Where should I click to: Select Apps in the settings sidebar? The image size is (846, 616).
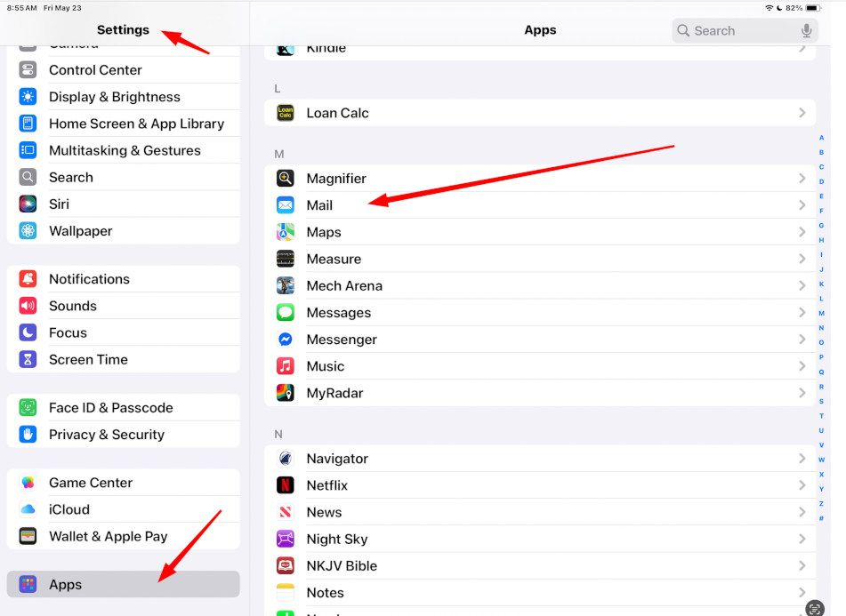pyautogui.click(x=123, y=584)
